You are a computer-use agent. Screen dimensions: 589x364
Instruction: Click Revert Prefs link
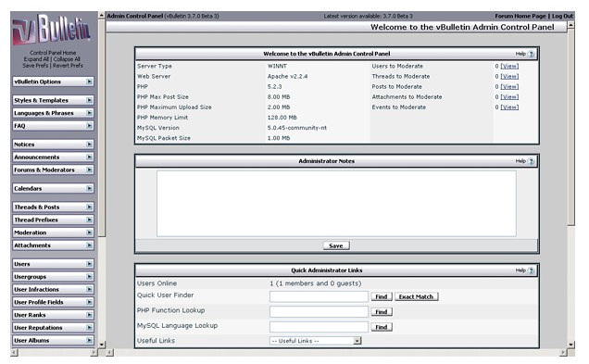click(68, 66)
